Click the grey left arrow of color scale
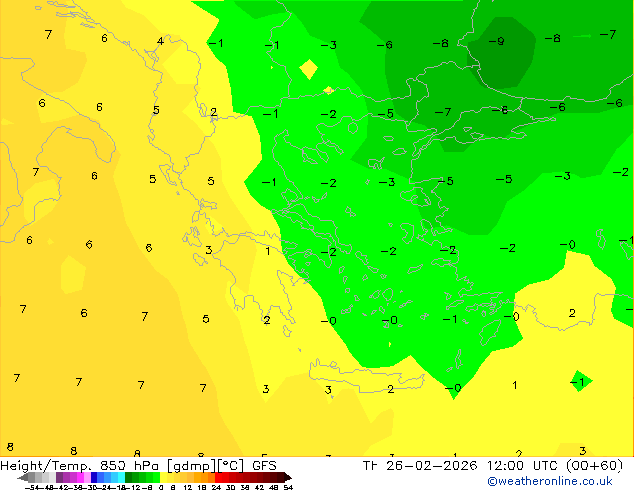Viewport: 634px width, 490px height. pos(22,477)
